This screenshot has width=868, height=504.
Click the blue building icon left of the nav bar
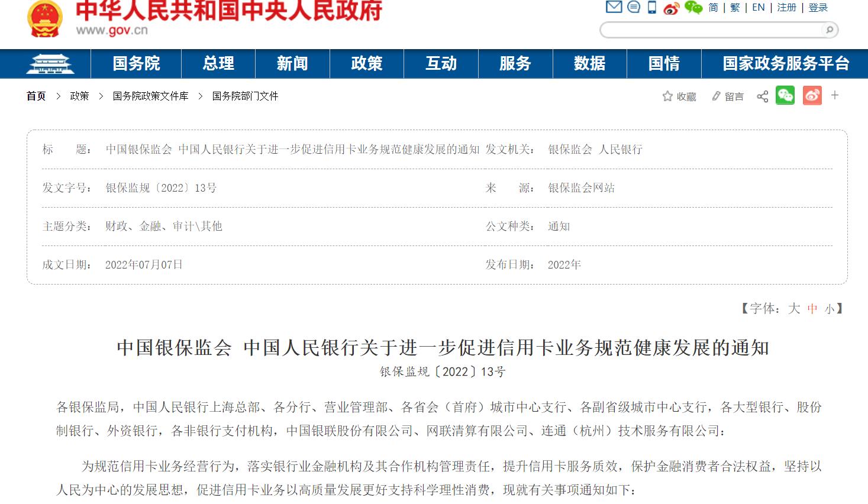50,63
